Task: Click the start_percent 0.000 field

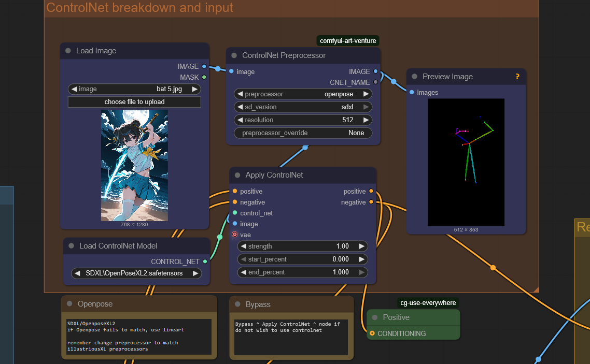Action: tap(303, 259)
